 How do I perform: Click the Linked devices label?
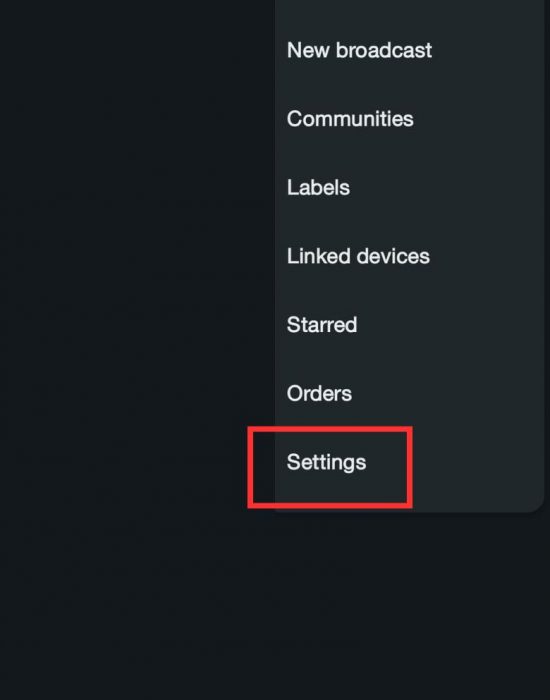coord(358,256)
